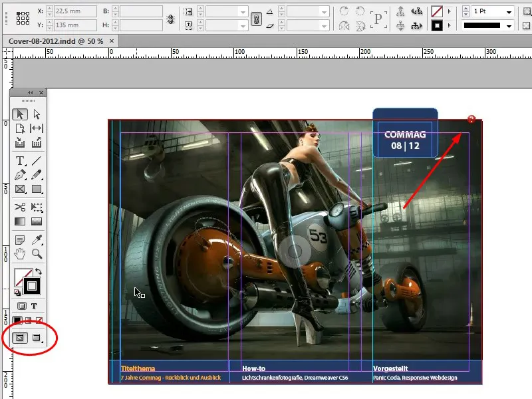The width and height of the screenshot is (532, 399).
Task: Select the Scissors tool
Action: point(20,207)
